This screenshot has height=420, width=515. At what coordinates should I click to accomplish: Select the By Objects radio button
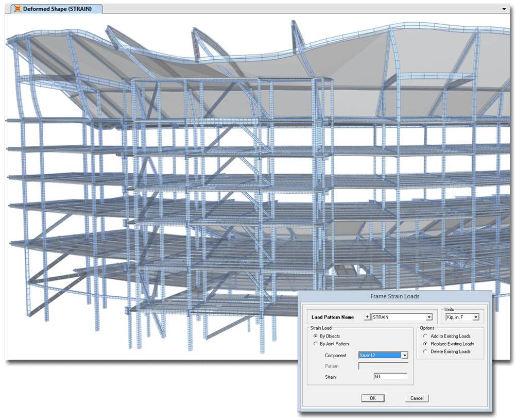tap(315, 336)
